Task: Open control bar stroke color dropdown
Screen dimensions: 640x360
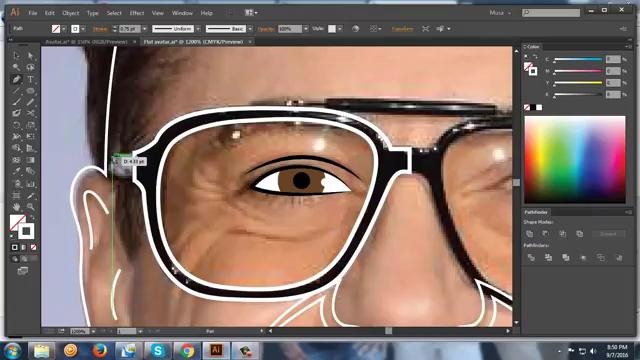Action: click(x=83, y=29)
